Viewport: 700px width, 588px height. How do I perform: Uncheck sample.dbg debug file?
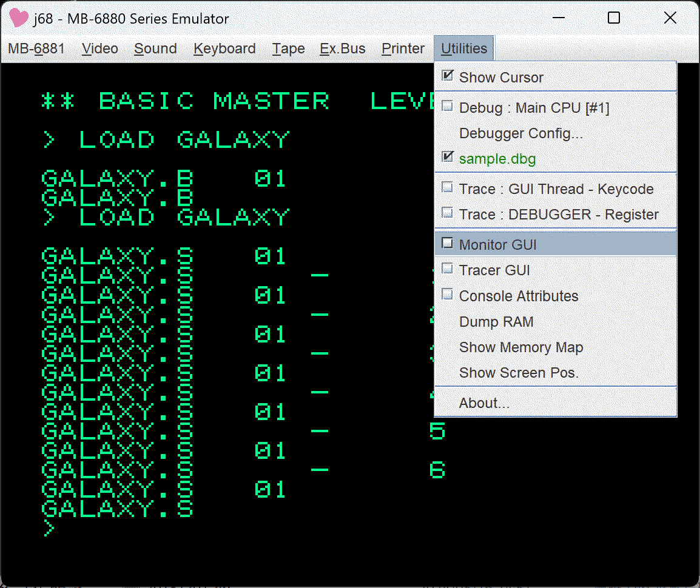click(556, 159)
